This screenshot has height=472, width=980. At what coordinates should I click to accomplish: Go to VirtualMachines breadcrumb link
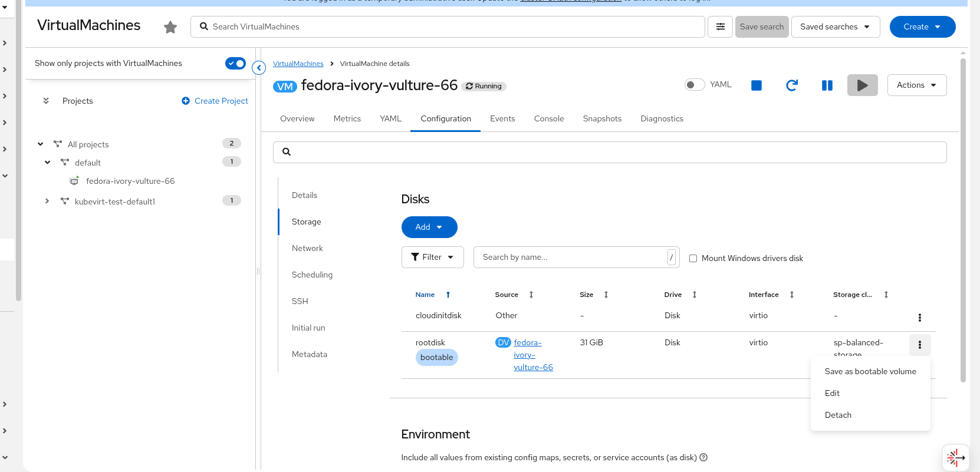(x=298, y=64)
